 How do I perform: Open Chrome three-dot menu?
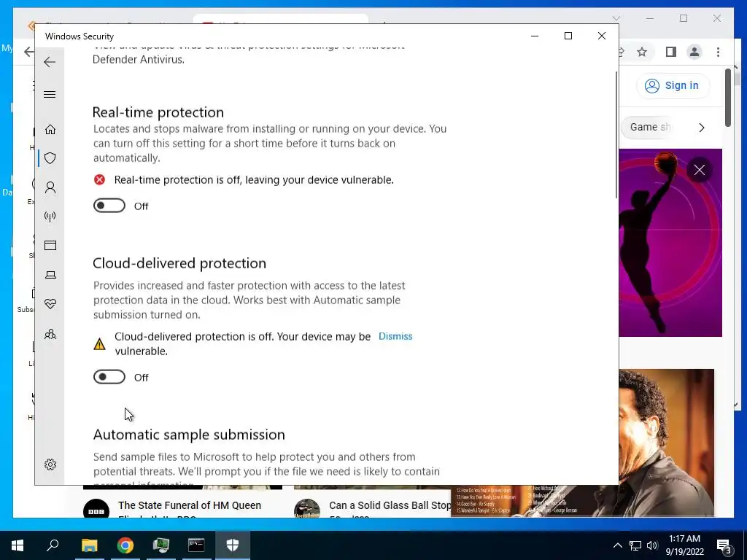tap(718, 52)
